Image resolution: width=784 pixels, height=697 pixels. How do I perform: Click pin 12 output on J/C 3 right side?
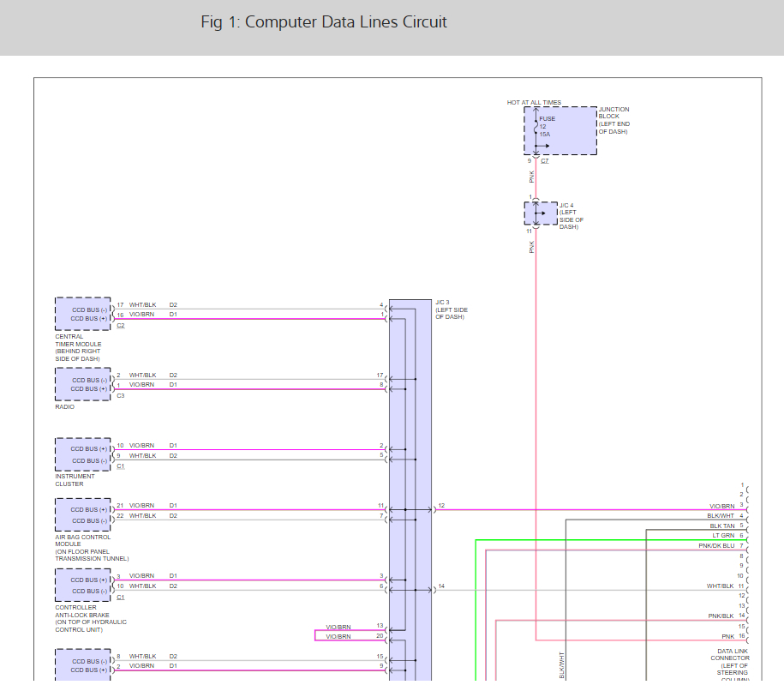pos(440,506)
